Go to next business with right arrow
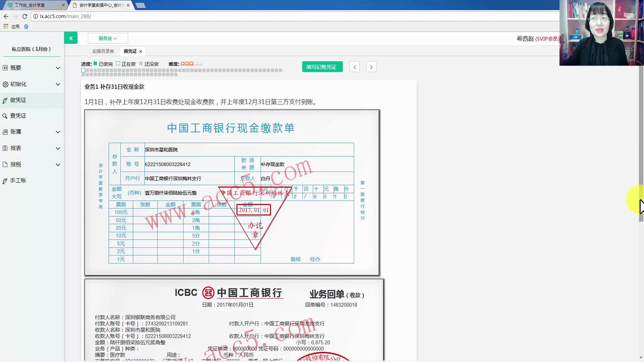 pyautogui.click(x=371, y=67)
